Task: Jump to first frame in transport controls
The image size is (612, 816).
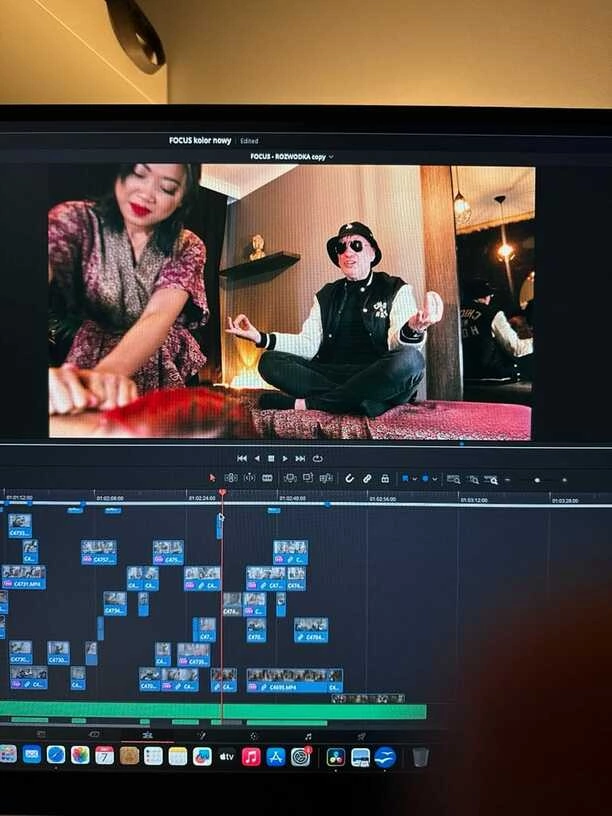Action: 242,458
